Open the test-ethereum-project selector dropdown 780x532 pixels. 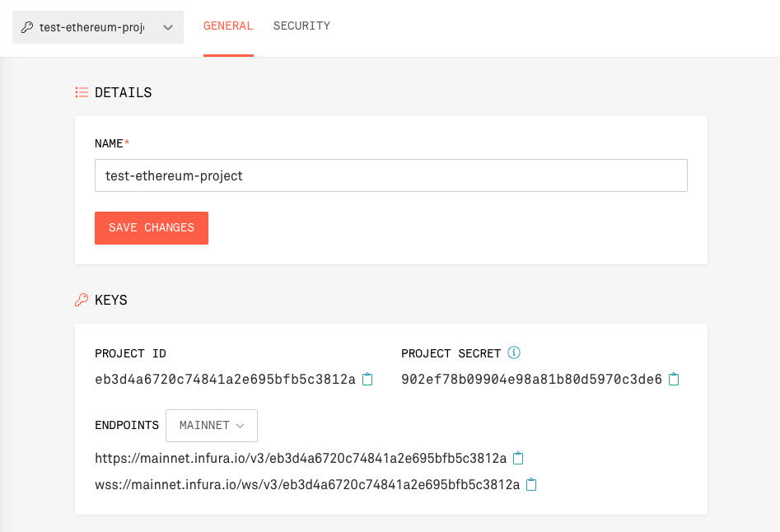[x=97, y=27]
